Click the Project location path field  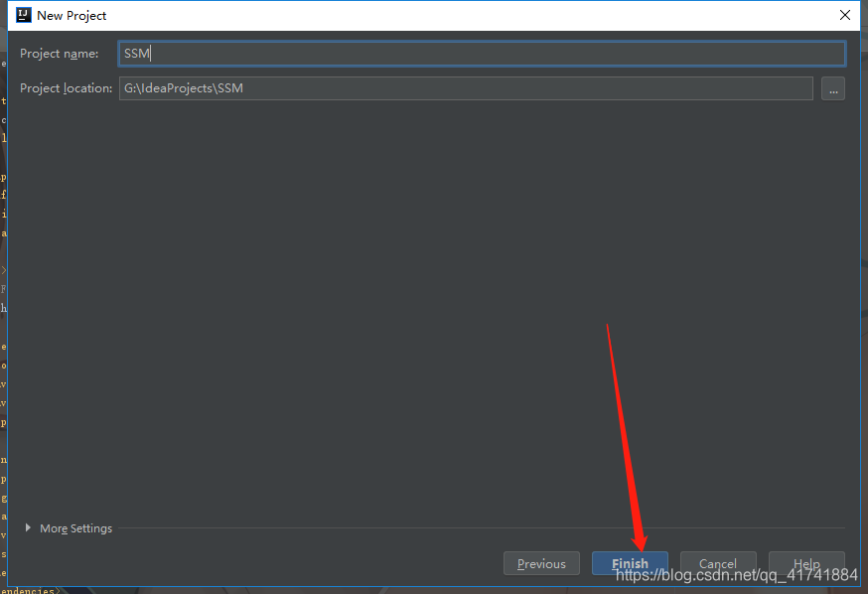coord(466,88)
